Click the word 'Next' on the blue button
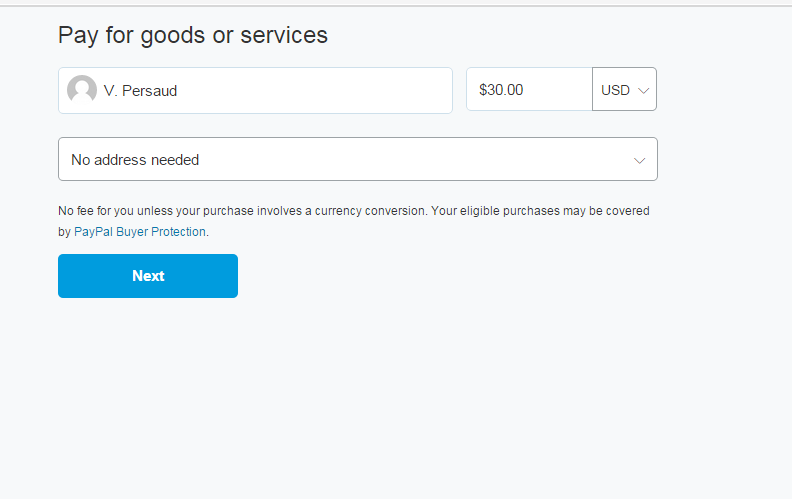 (x=148, y=276)
